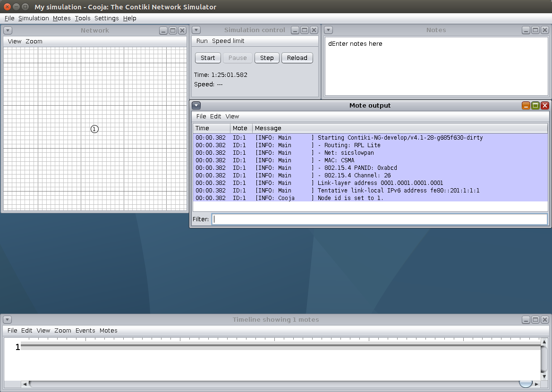The image size is (552, 392).
Task: Open the Simulation menu
Action: 34,18
